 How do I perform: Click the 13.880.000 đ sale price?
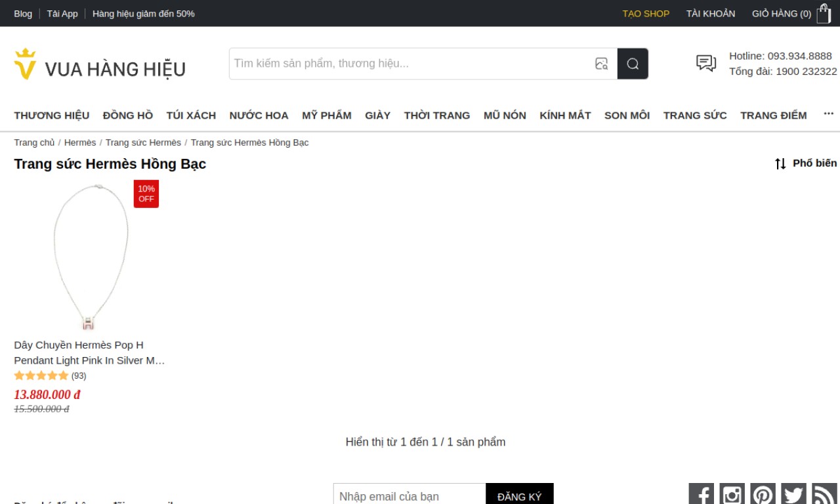pos(47,394)
